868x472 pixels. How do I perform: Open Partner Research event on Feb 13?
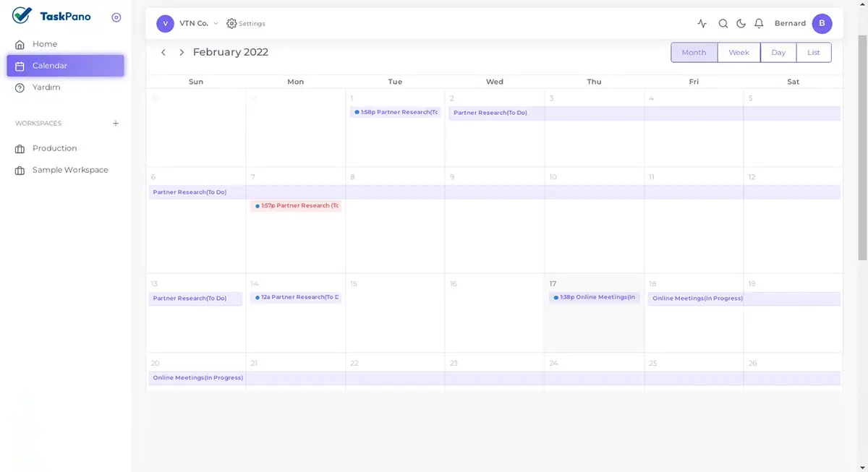(x=195, y=299)
